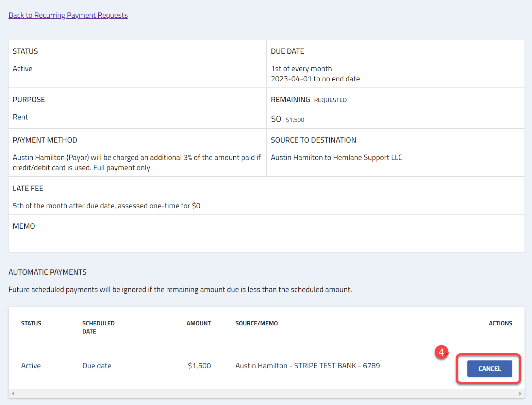This screenshot has width=532, height=405.
Task: Click the horizontal scrollbar track
Action: coord(265,393)
